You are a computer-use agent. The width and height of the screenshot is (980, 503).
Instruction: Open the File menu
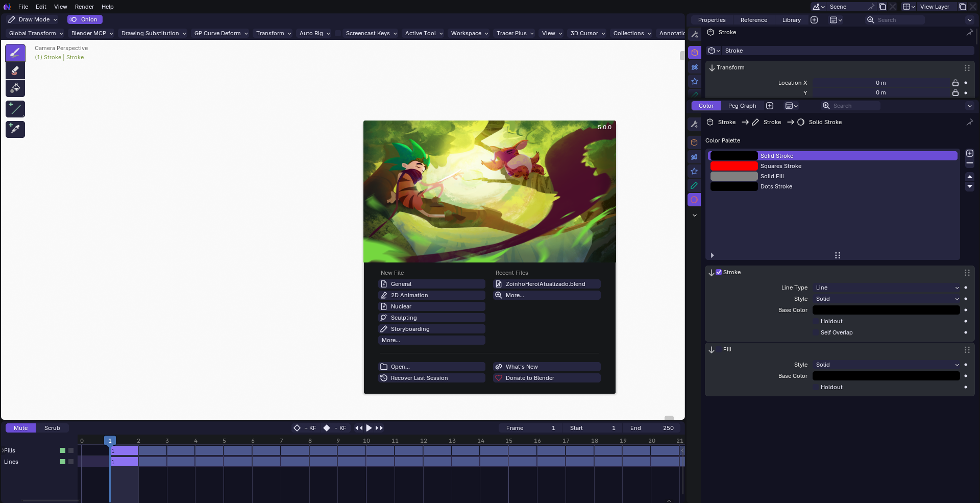pos(23,7)
